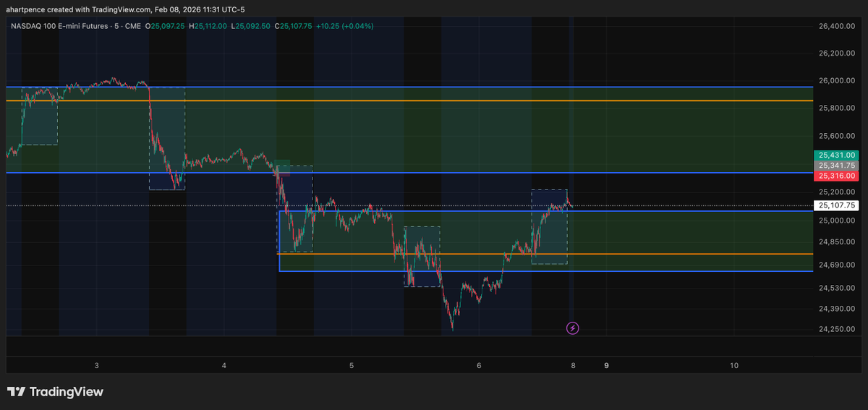Click date label 3 on time axis
Screen dimensions: 868x410
point(97,366)
